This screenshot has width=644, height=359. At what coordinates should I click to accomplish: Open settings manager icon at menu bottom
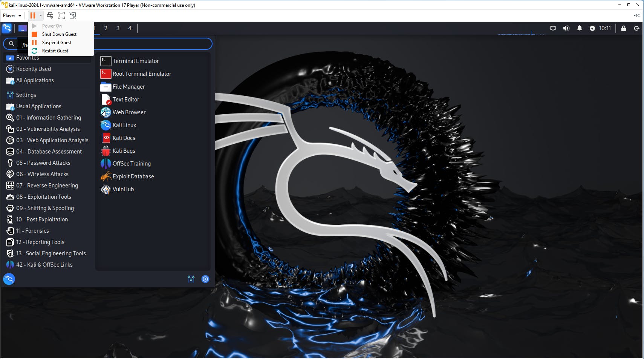(x=191, y=279)
